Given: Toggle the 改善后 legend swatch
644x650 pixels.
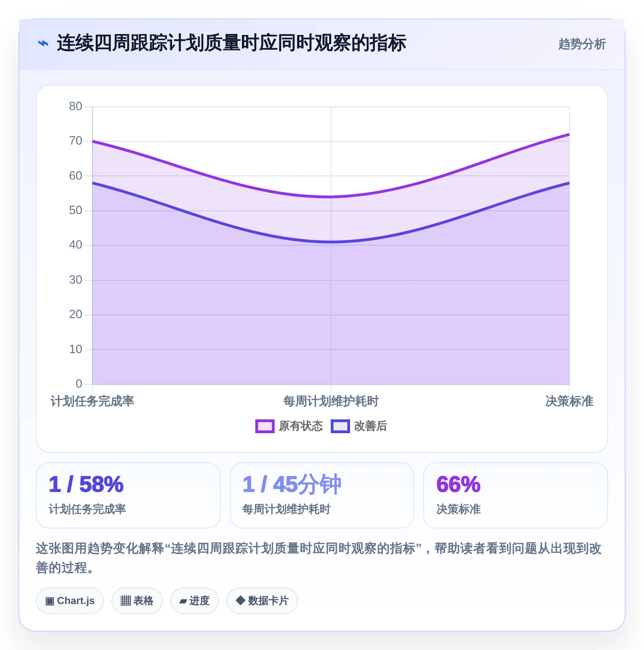Looking at the screenshot, I should click(340, 426).
